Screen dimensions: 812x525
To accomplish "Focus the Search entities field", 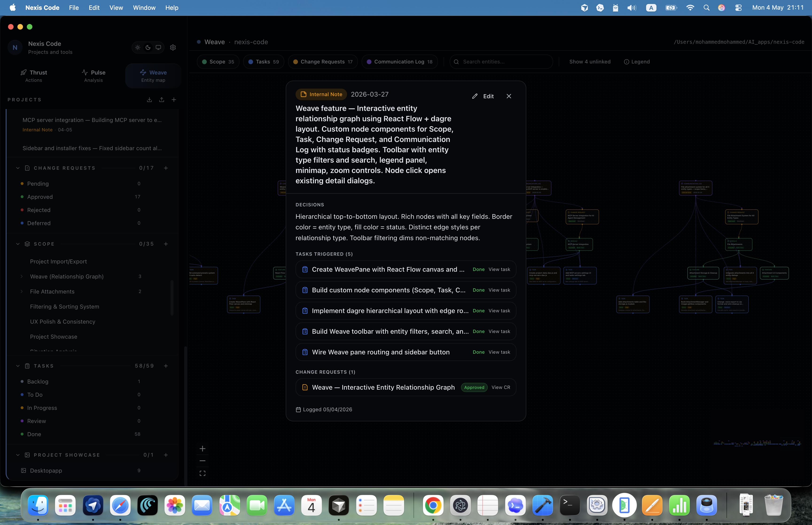I will coord(501,62).
